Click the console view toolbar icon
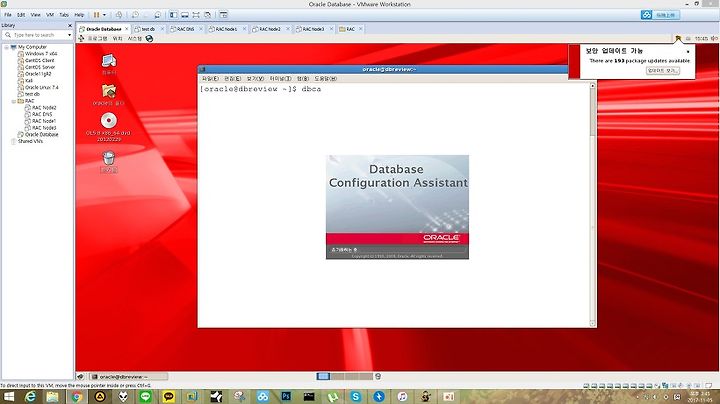The height and width of the screenshot is (404, 720). (x=224, y=15)
